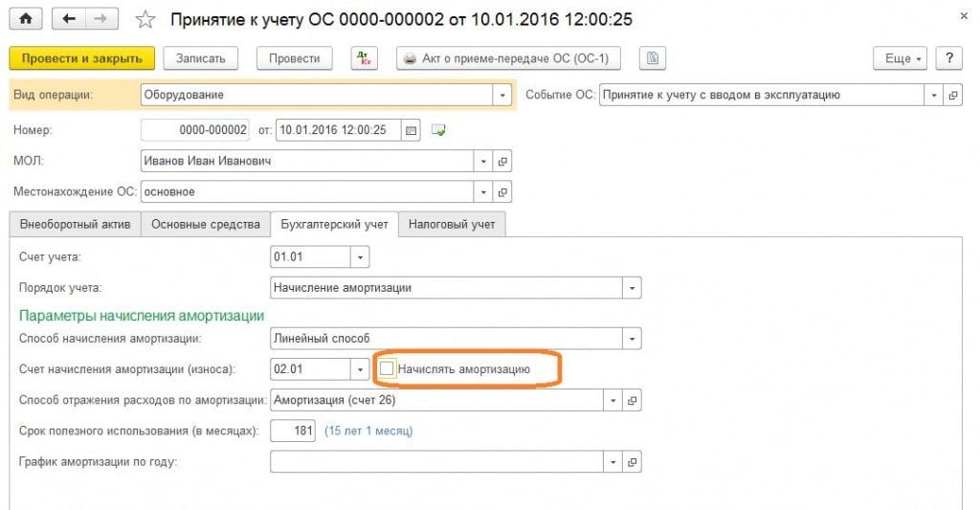This screenshot has width=980, height=510.
Task: Add document to favorites with star icon
Action: click(x=145, y=19)
